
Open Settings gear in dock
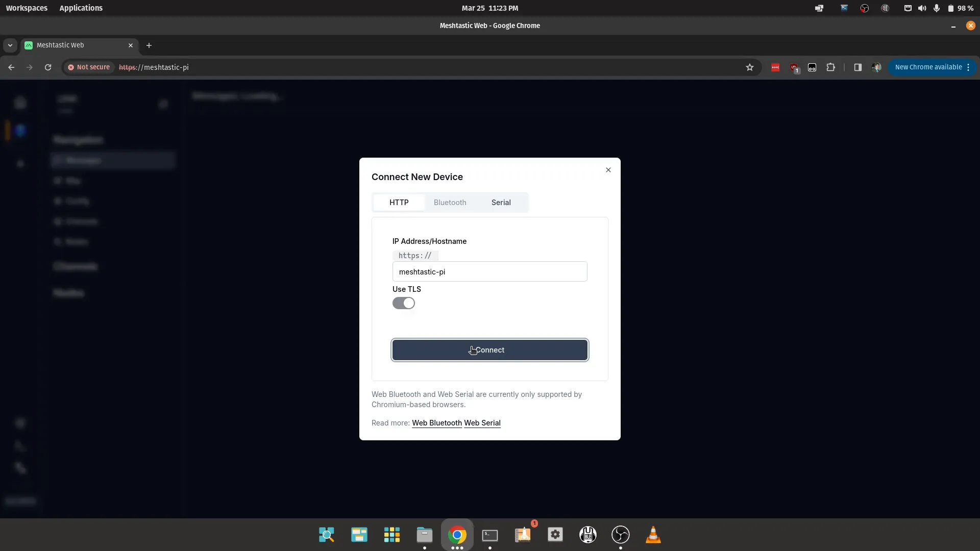(x=555, y=535)
